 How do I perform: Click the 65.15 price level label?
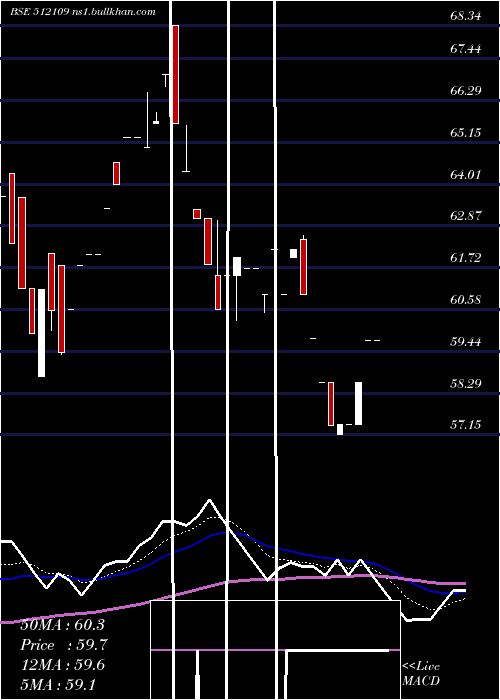pyautogui.click(x=466, y=133)
